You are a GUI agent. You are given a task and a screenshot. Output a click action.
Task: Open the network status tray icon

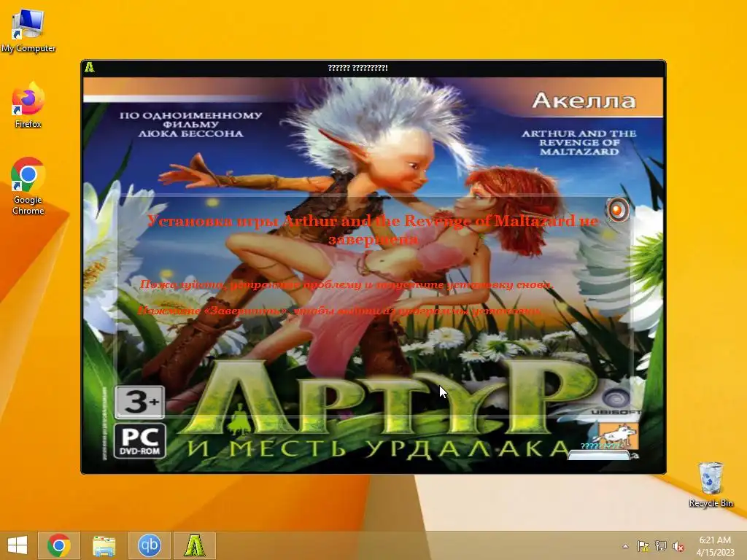(661, 546)
